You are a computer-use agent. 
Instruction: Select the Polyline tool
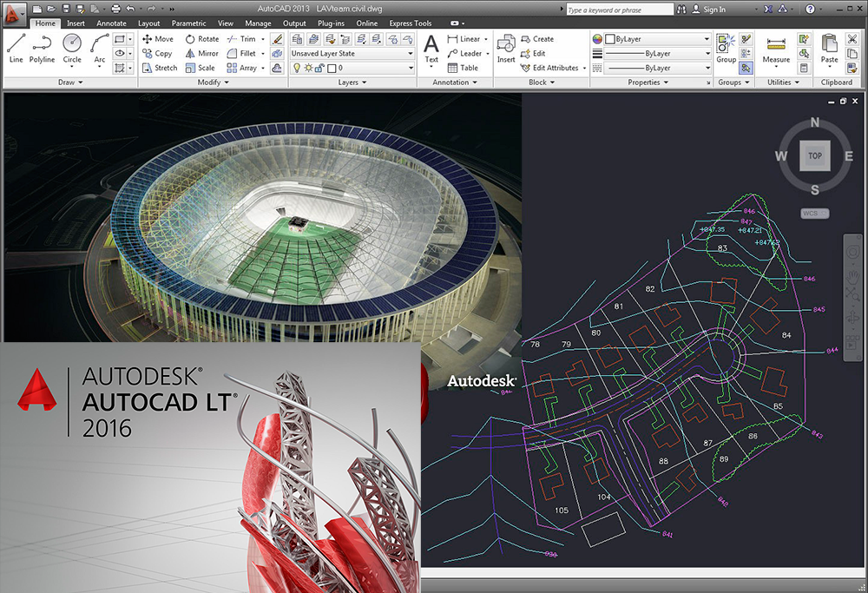pos(42,48)
